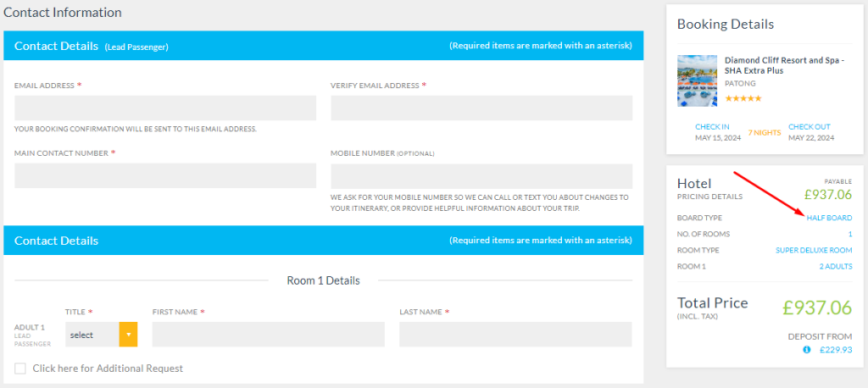
Task: Click the CHECK OUT label
Action: point(810,127)
